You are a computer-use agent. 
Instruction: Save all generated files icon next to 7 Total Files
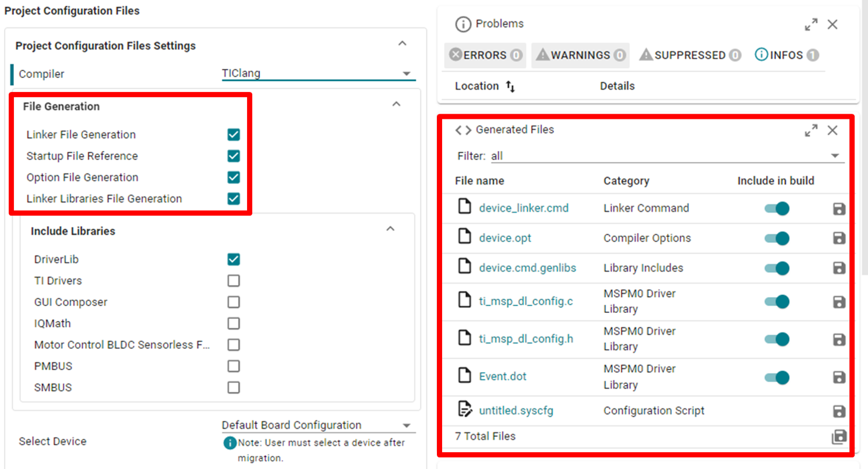click(839, 437)
